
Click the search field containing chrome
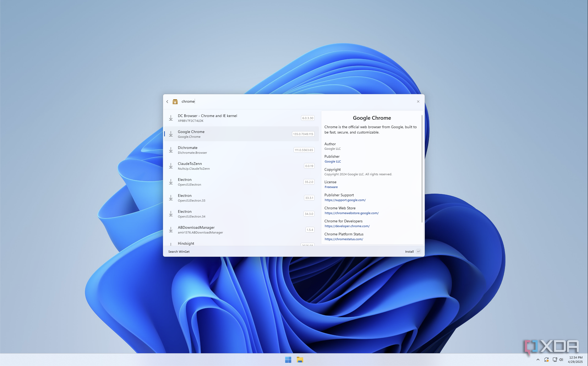point(297,101)
